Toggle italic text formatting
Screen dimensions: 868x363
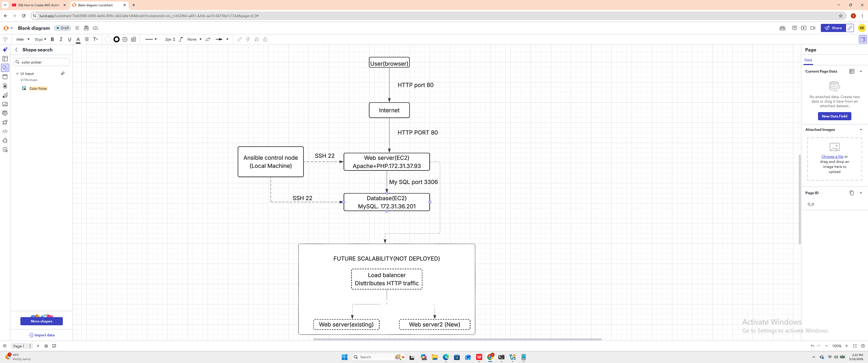coord(61,39)
